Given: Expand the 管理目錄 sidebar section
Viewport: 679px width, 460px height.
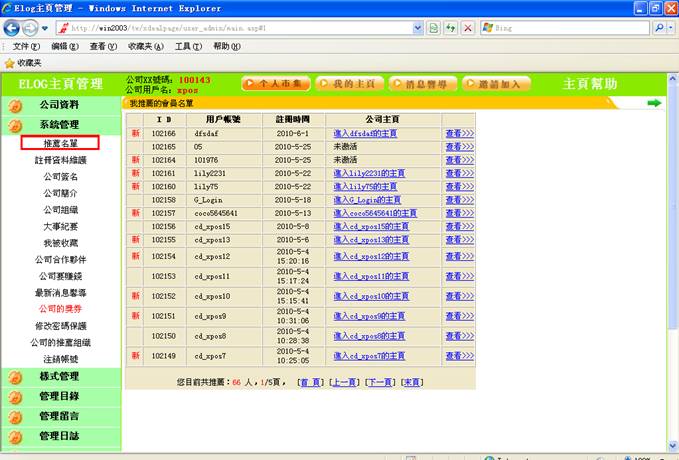Looking at the screenshot, I should pyautogui.click(x=59, y=397).
